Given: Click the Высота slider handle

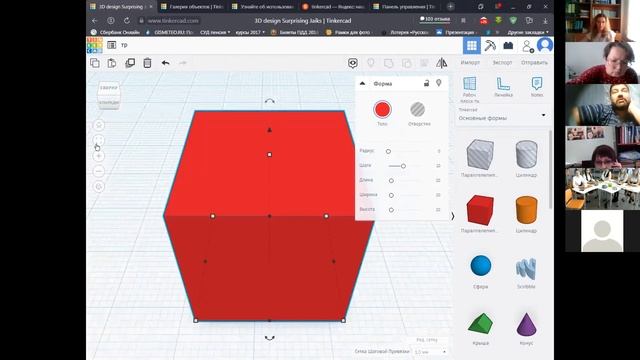Looking at the screenshot, I should coord(391,210).
